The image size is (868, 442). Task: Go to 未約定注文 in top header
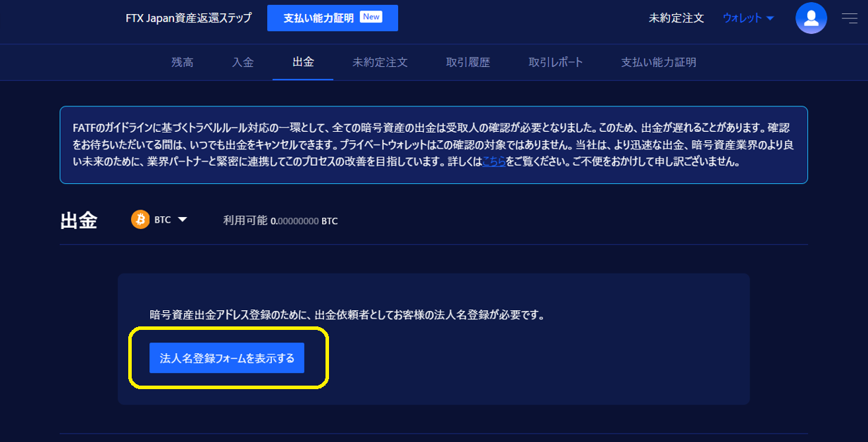(x=676, y=18)
